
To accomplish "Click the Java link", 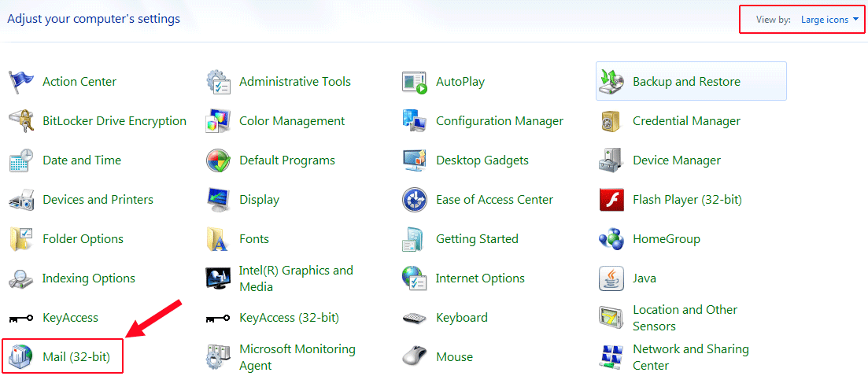I will (x=645, y=278).
